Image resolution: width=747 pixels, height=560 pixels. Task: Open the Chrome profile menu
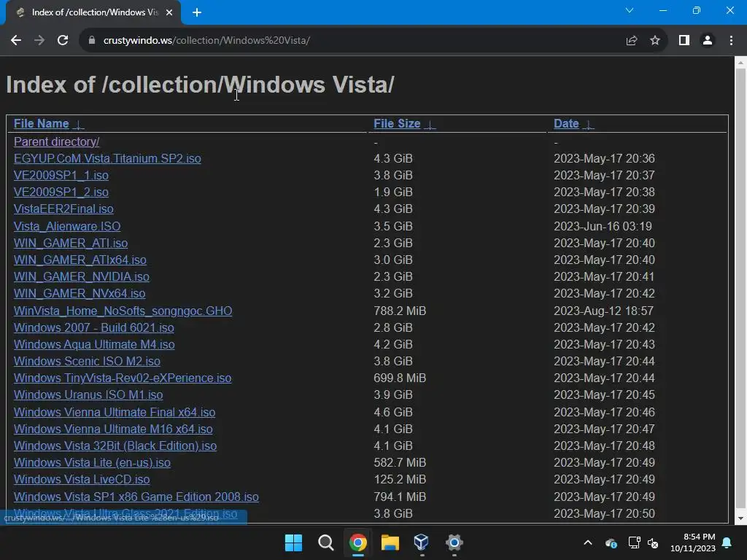(708, 41)
